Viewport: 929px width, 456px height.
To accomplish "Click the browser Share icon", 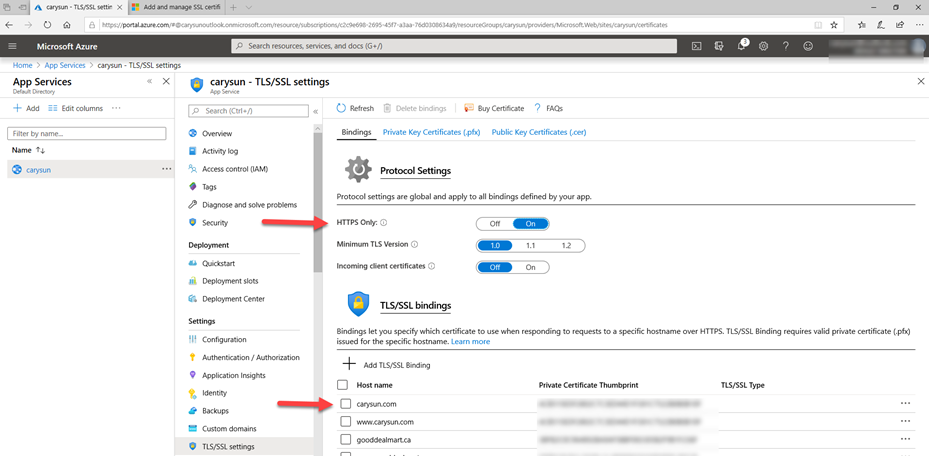I will (x=900, y=25).
